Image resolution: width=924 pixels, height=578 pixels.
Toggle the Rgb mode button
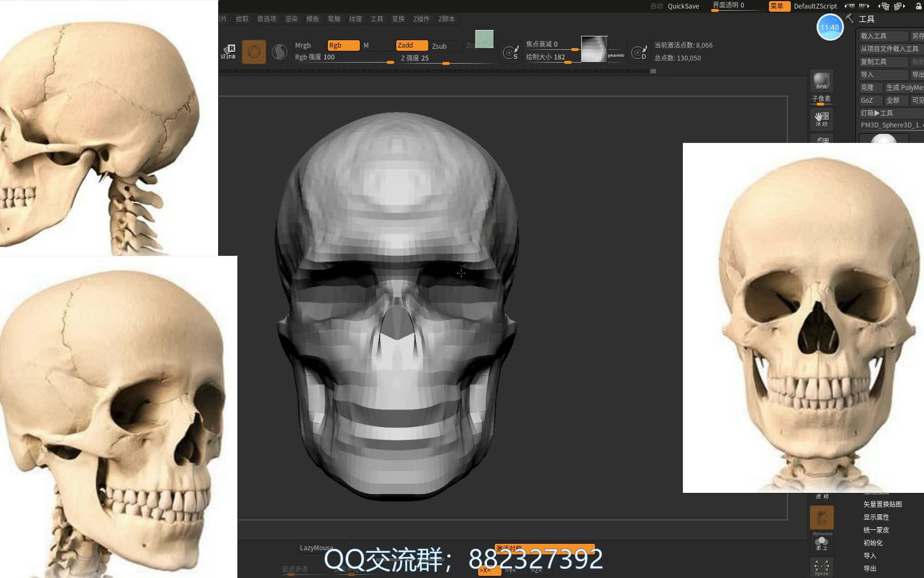(x=343, y=45)
